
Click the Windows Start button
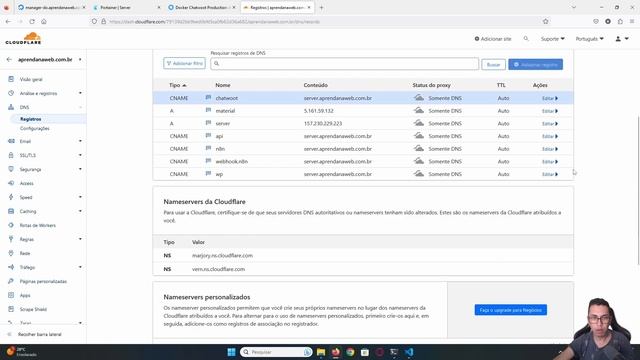coord(231,352)
